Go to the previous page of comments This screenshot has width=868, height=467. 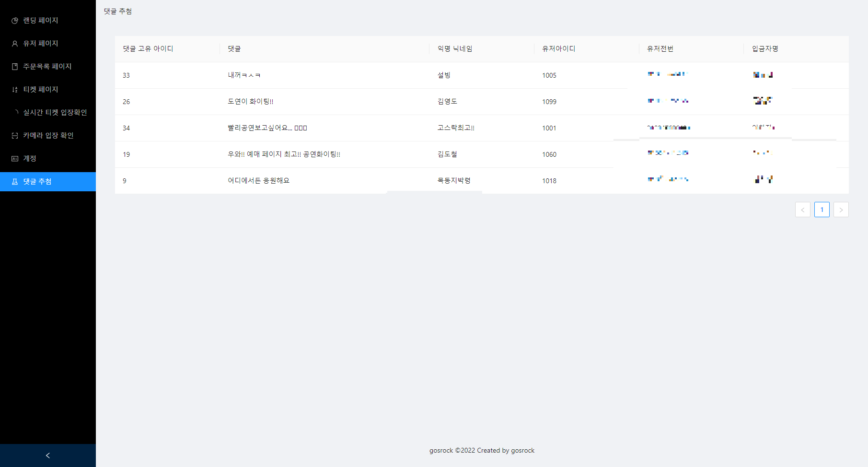click(x=803, y=210)
